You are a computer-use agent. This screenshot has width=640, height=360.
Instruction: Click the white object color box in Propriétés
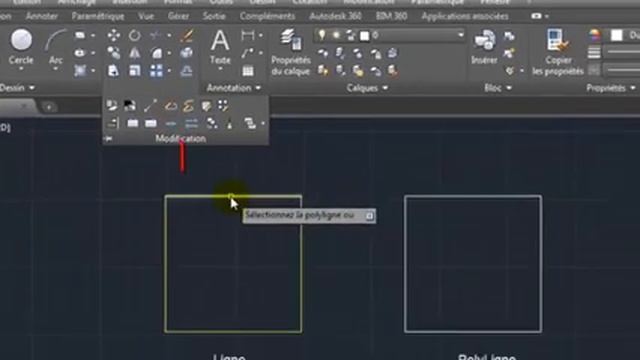(617, 36)
